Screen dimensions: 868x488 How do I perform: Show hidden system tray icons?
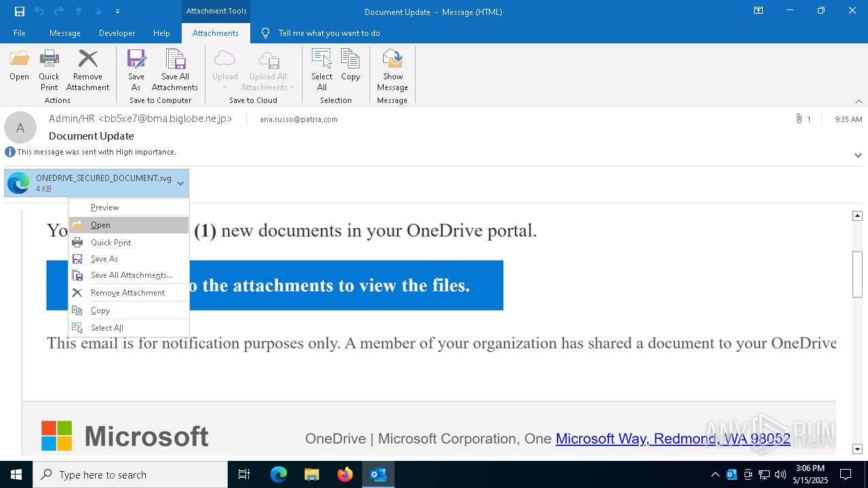click(x=715, y=474)
